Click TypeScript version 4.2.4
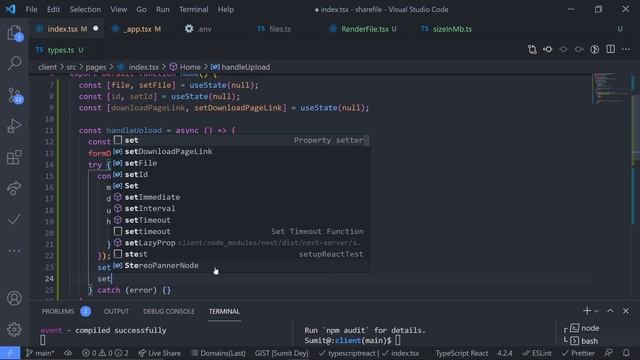Viewport: 640px width, 360px height. [x=504, y=353]
